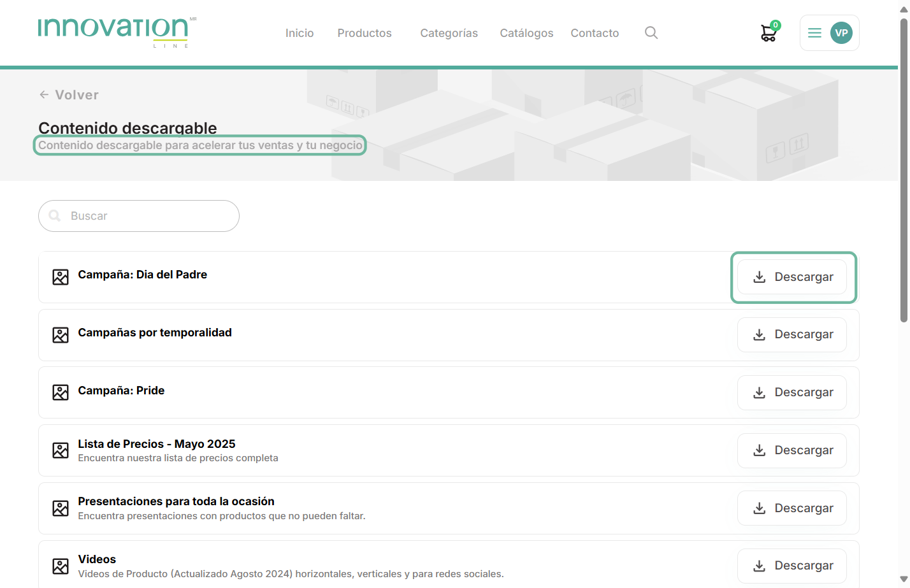
Task: Go to Inicio in the navigation
Action: click(x=300, y=33)
